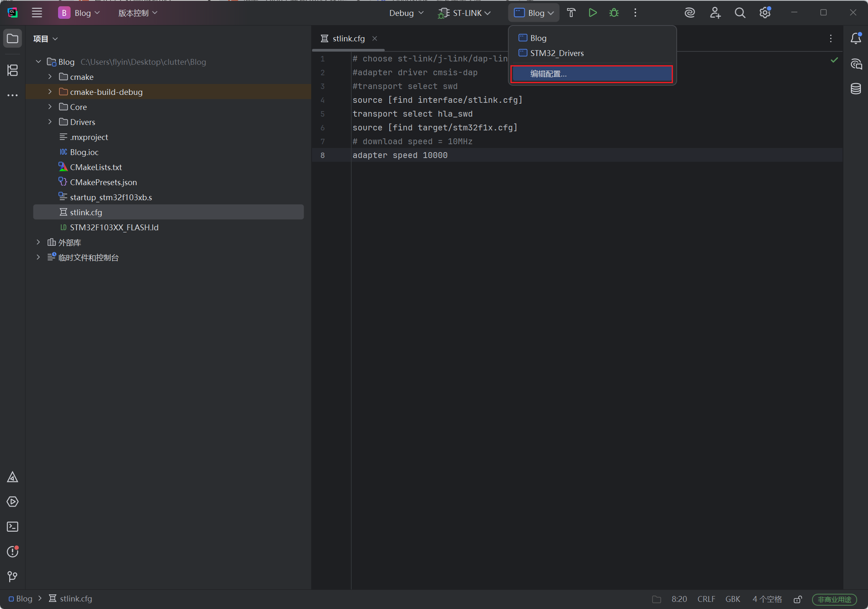The height and width of the screenshot is (609, 868).
Task: Click the green Run button
Action: (x=592, y=13)
